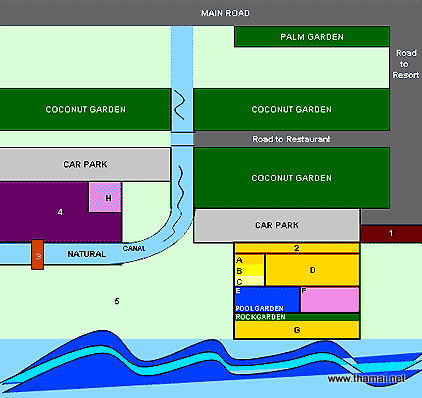The image size is (422, 398).
Task: Select the Coconut Garden left of the canal
Action: (x=85, y=109)
